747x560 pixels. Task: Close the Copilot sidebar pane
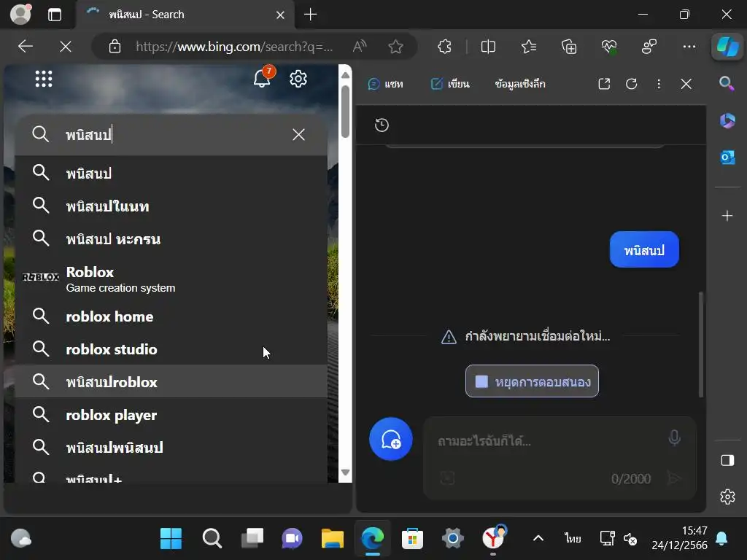coord(686,85)
